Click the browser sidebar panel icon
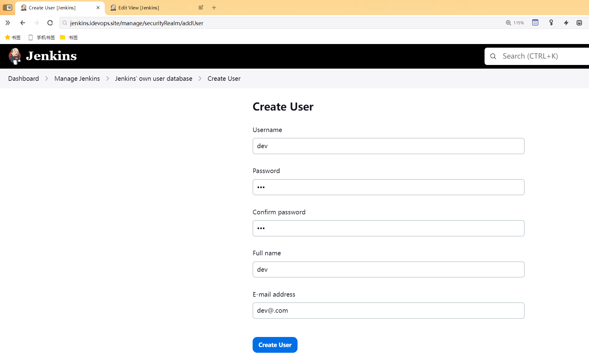 (7, 8)
